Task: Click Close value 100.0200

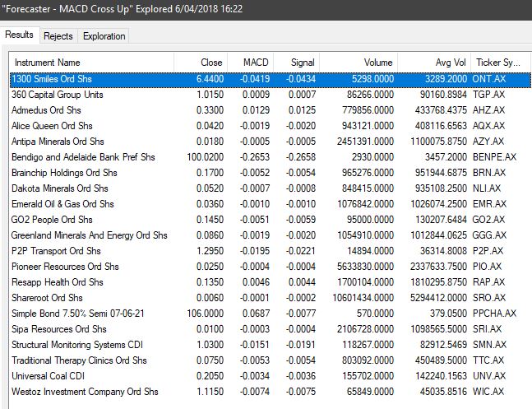Action: pyautogui.click(x=206, y=157)
